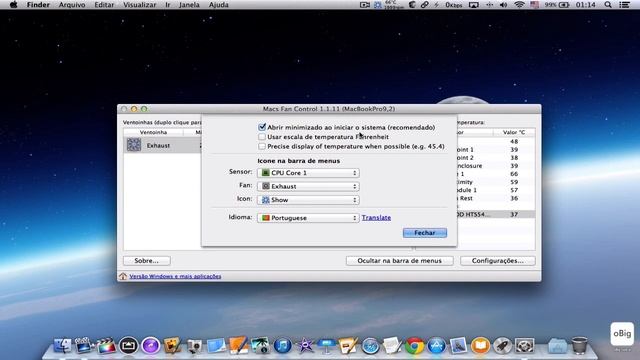Viewport: 640px width, 360px height.
Task: Open the Trash in the dock
Action: coord(579,345)
